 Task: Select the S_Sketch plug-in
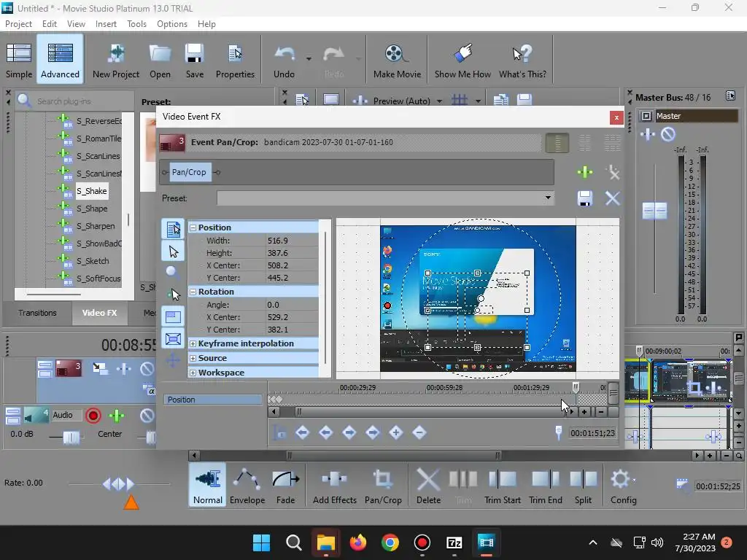coord(93,261)
